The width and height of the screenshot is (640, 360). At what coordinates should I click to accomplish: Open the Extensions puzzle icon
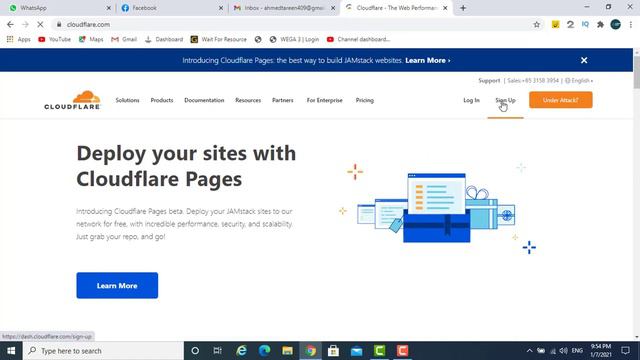tap(600, 24)
